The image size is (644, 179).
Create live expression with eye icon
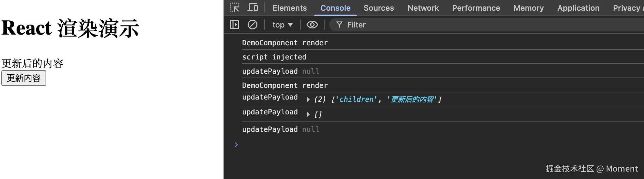312,25
